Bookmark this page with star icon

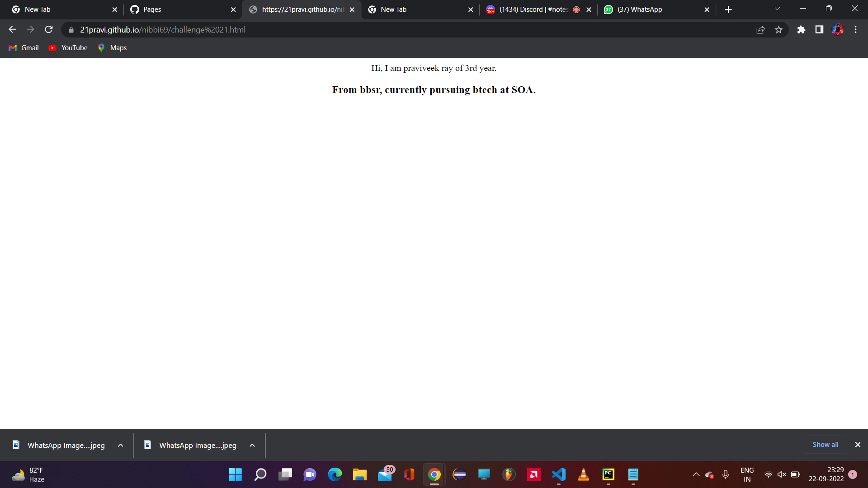778,30
